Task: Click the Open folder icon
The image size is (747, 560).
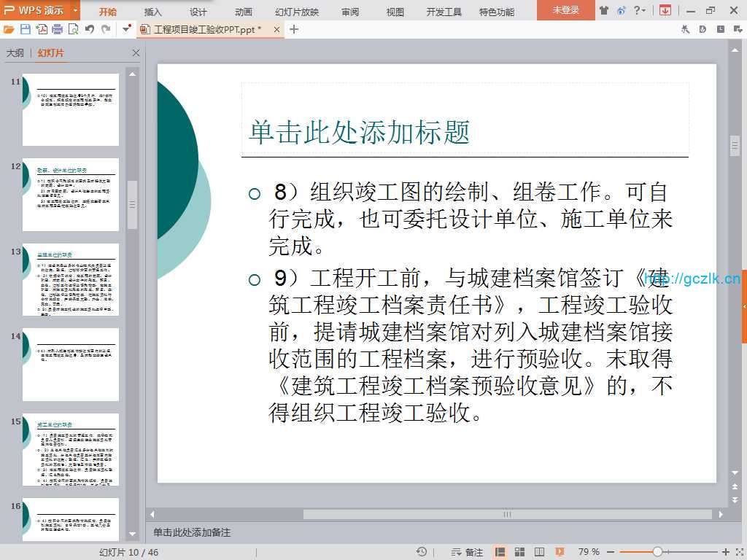Action: pos(9,29)
